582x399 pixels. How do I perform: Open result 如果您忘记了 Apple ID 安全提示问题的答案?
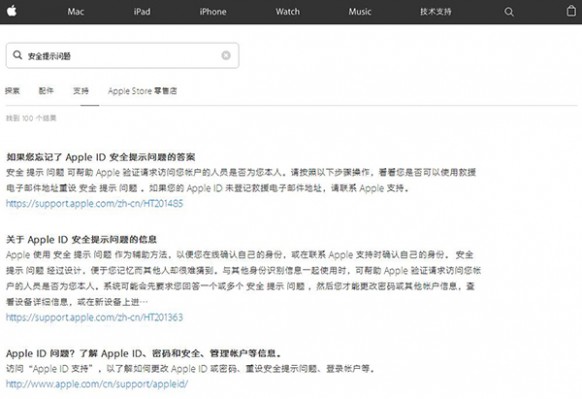pos(101,157)
